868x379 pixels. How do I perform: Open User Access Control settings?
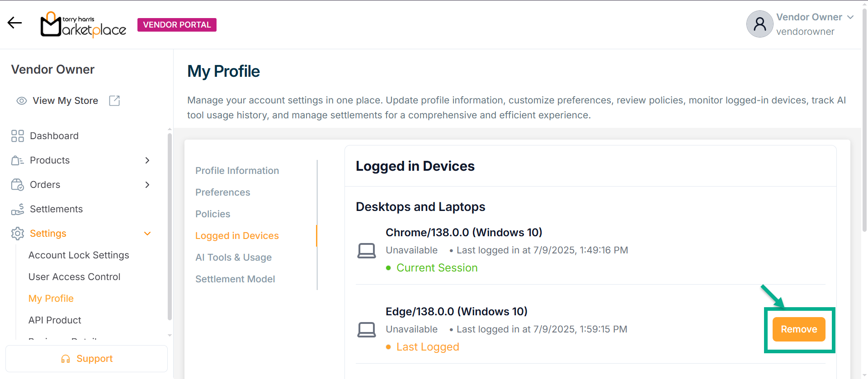pos(74,277)
